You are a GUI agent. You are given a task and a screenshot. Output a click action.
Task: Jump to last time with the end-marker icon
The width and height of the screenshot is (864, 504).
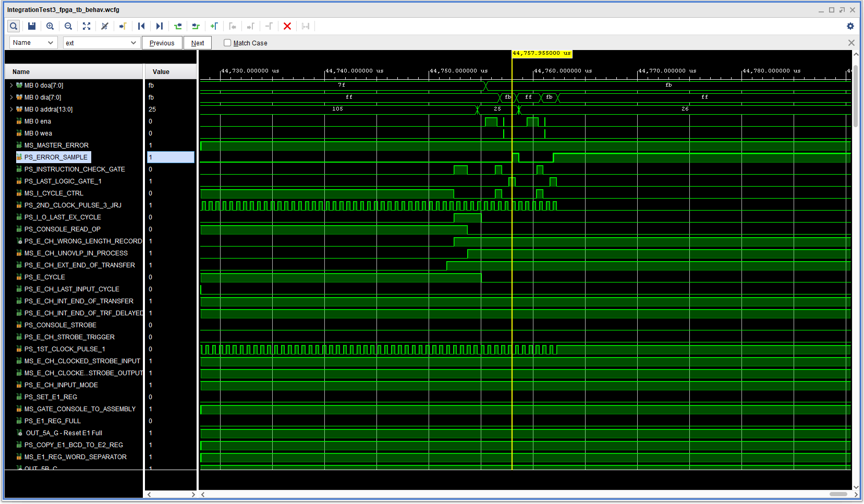point(160,26)
